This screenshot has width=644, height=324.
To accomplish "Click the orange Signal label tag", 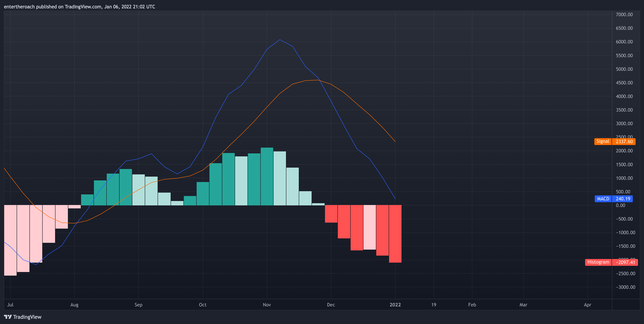I will click(x=603, y=141).
